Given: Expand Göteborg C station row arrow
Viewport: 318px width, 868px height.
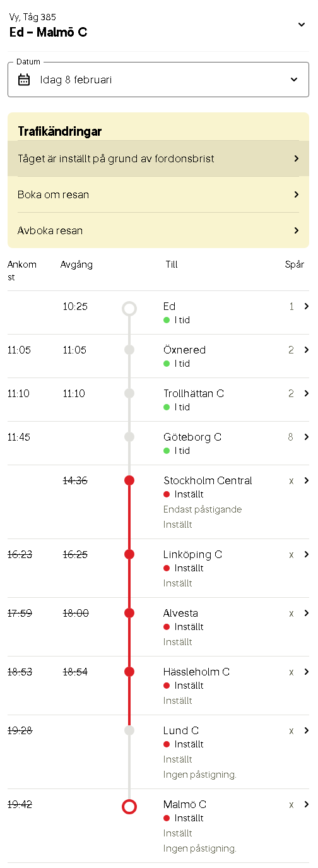Looking at the screenshot, I should click(306, 437).
